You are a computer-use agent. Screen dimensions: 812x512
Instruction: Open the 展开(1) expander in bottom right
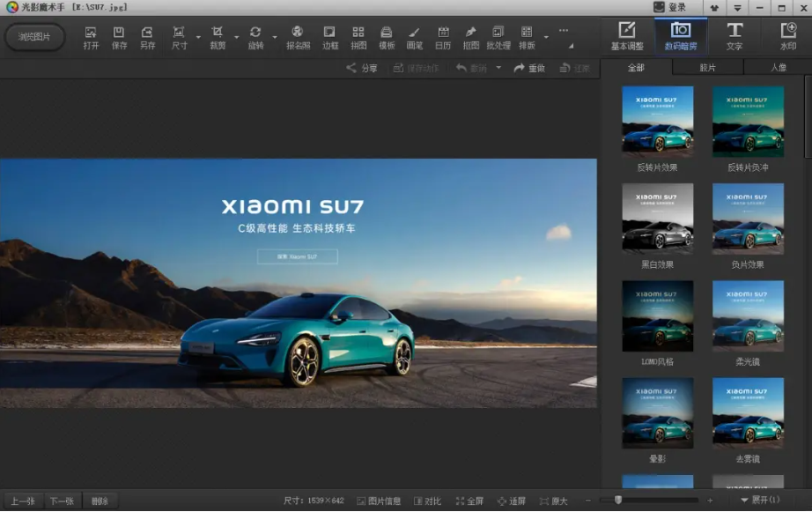[x=759, y=501]
